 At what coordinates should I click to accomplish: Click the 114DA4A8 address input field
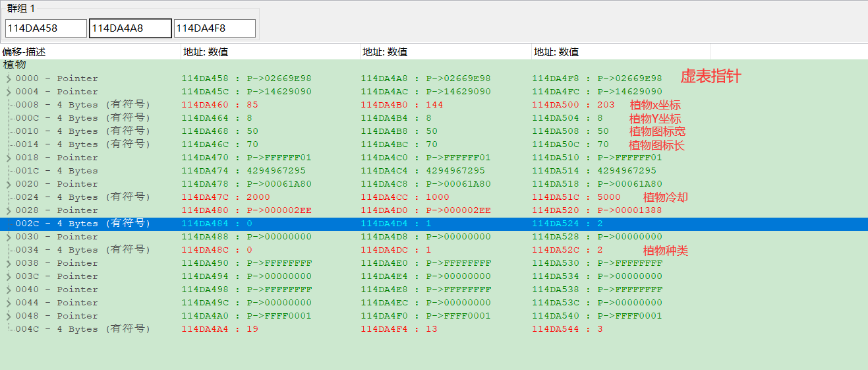pos(130,28)
